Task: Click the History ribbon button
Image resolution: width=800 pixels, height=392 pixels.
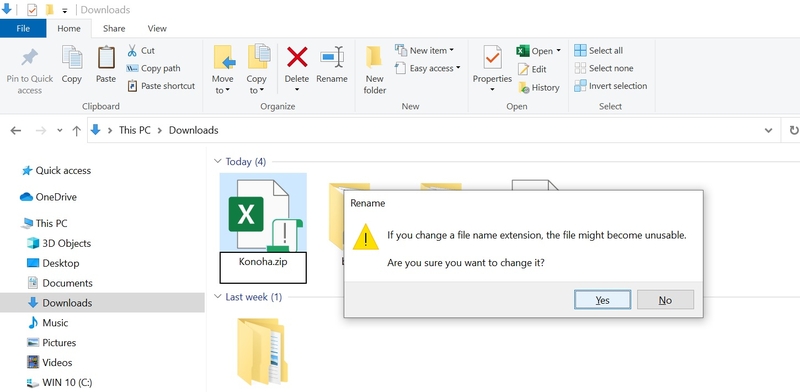Action: click(539, 87)
